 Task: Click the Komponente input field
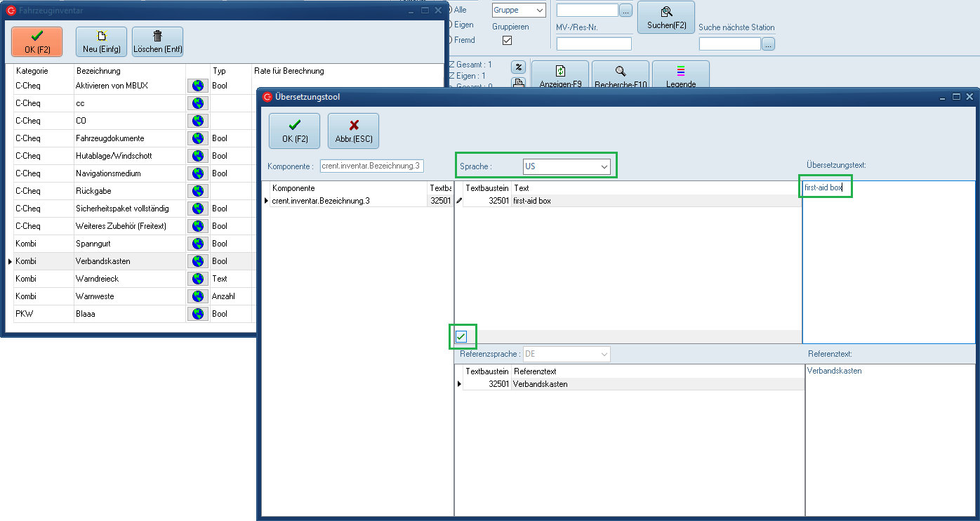[x=371, y=166]
